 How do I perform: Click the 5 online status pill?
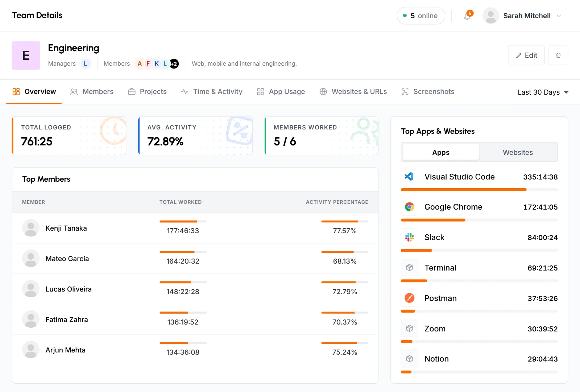(x=420, y=16)
